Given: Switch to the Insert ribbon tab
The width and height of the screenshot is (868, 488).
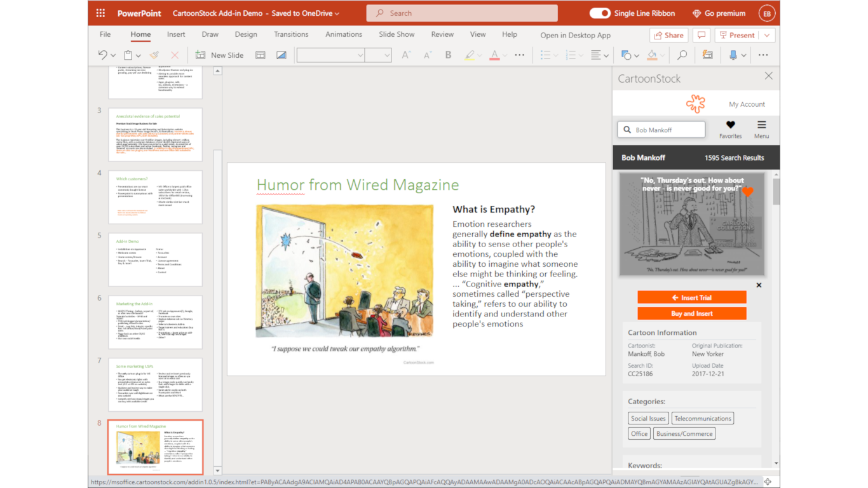Looking at the screenshot, I should click(176, 34).
